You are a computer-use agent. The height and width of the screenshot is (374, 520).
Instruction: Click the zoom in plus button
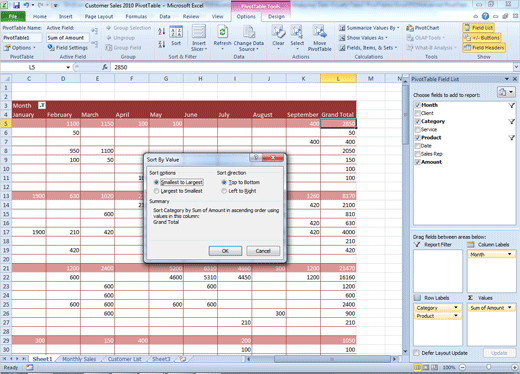point(515,367)
